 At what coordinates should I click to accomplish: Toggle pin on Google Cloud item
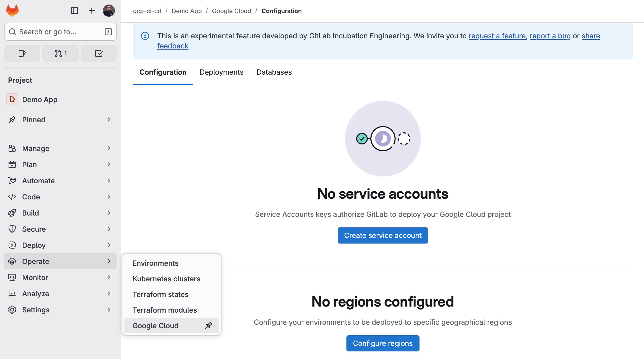[x=209, y=325]
